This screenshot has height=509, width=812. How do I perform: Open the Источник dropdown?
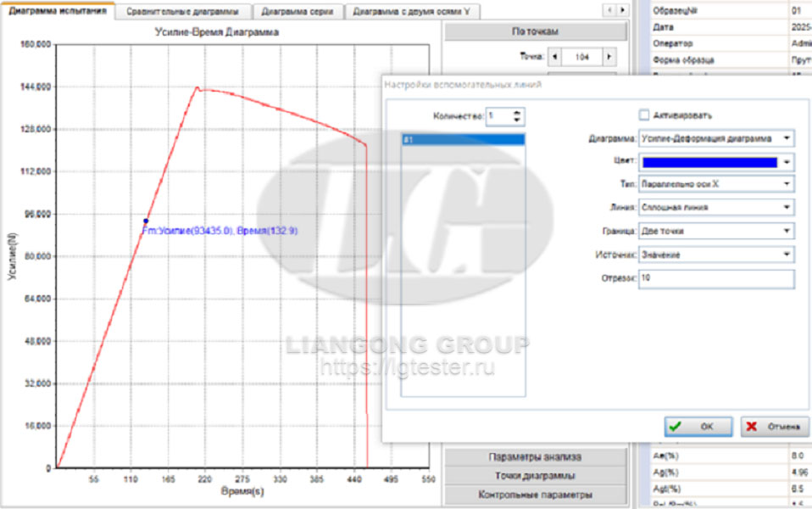pos(788,254)
